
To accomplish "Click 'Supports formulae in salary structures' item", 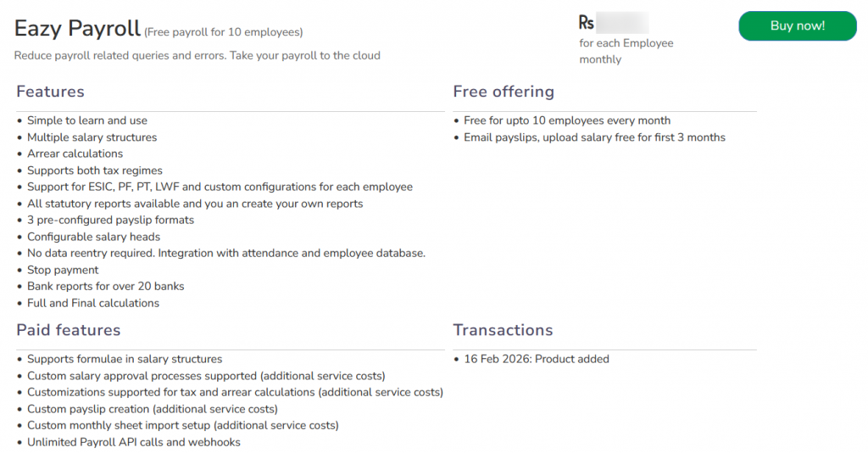I will (x=125, y=359).
